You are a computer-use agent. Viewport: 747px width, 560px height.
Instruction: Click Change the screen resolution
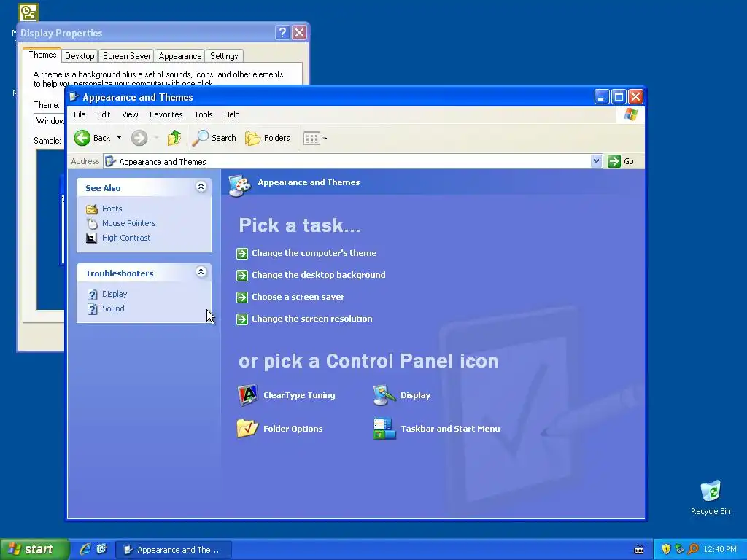pos(311,319)
